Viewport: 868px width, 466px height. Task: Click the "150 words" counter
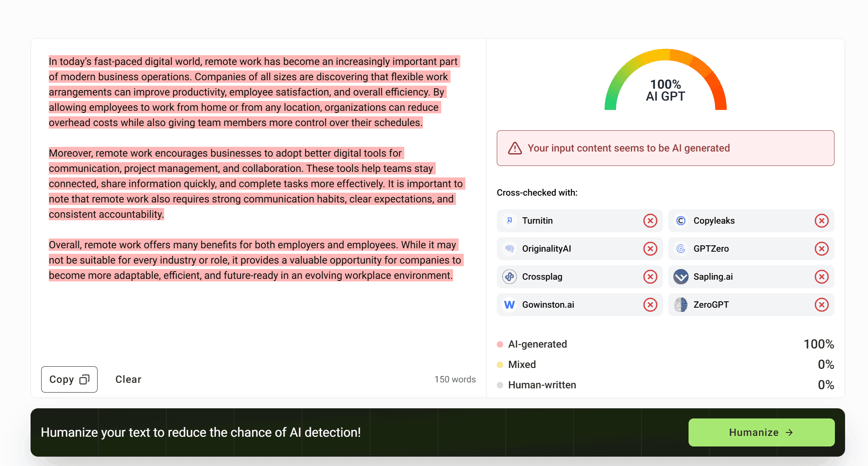455,379
